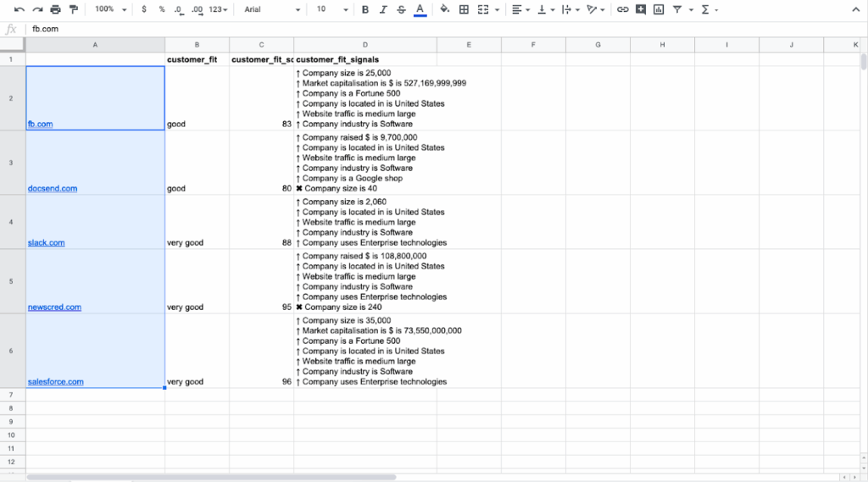Open the 123 number format menu
The width and height of the screenshot is (868, 482).
coord(218,9)
